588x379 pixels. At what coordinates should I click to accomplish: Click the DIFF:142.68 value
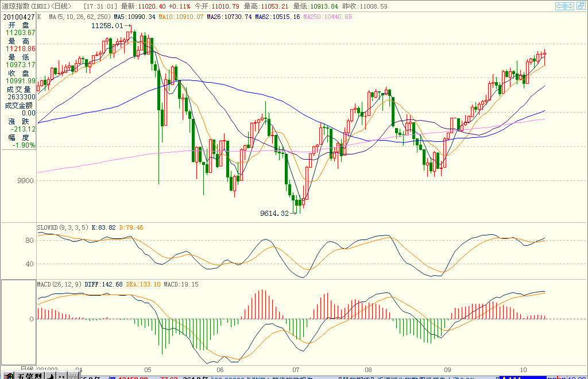103,284
